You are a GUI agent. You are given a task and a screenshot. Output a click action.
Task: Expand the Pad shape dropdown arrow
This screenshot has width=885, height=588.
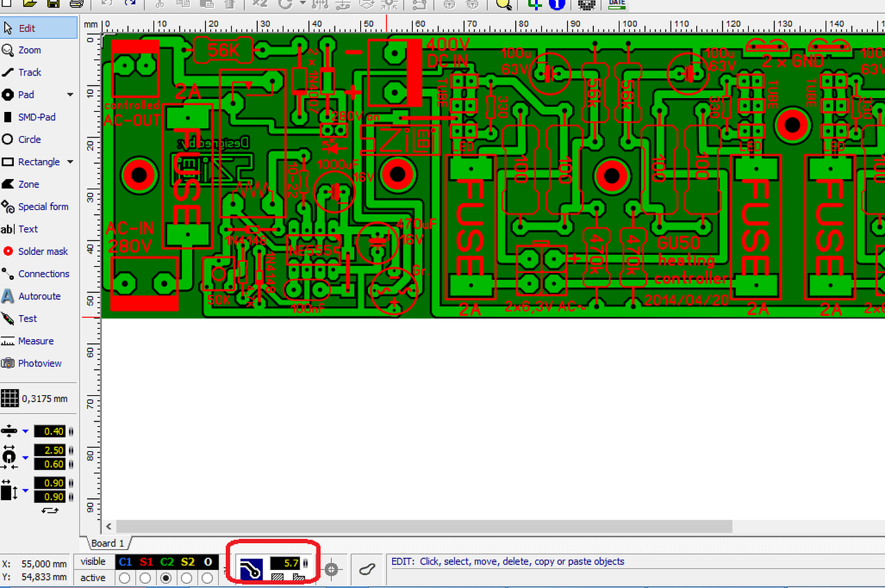[x=70, y=95]
